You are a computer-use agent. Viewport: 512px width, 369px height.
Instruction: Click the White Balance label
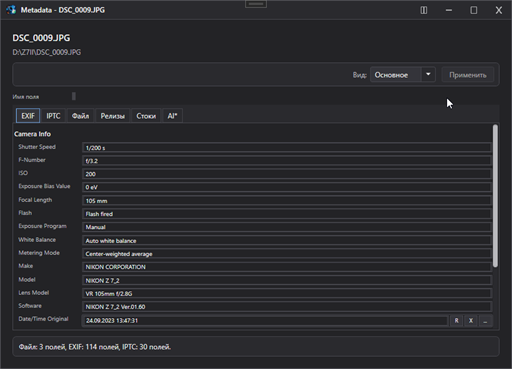(37, 240)
